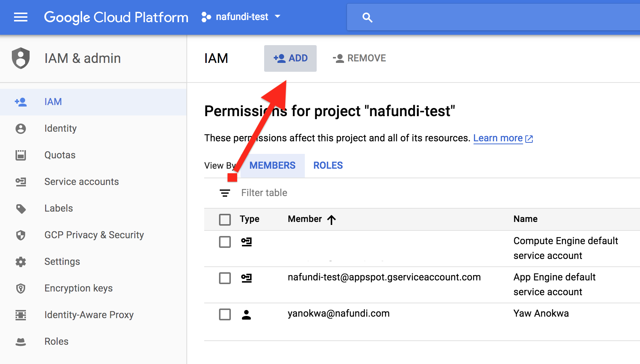Select IAM in the sidebar
This screenshot has width=640, height=364.
tap(93, 102)
